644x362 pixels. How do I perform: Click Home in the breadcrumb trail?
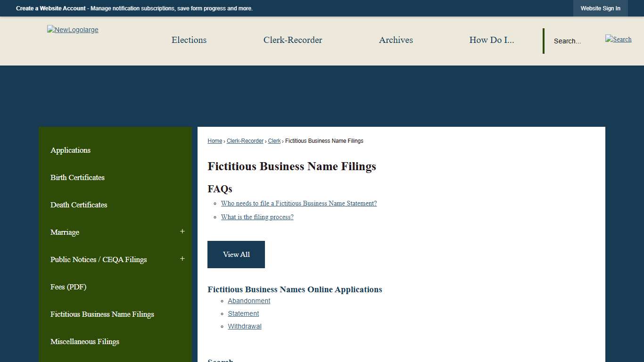click(215, 140)
